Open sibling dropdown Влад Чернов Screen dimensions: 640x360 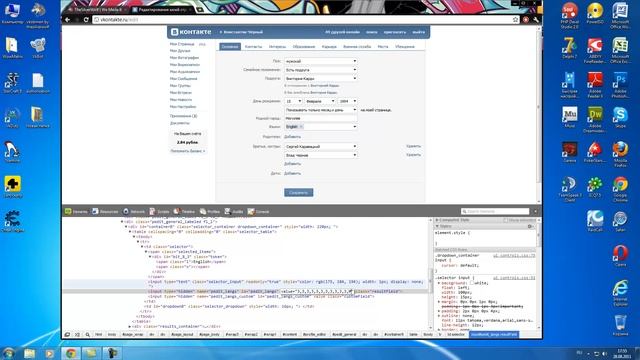coord(321,155)
